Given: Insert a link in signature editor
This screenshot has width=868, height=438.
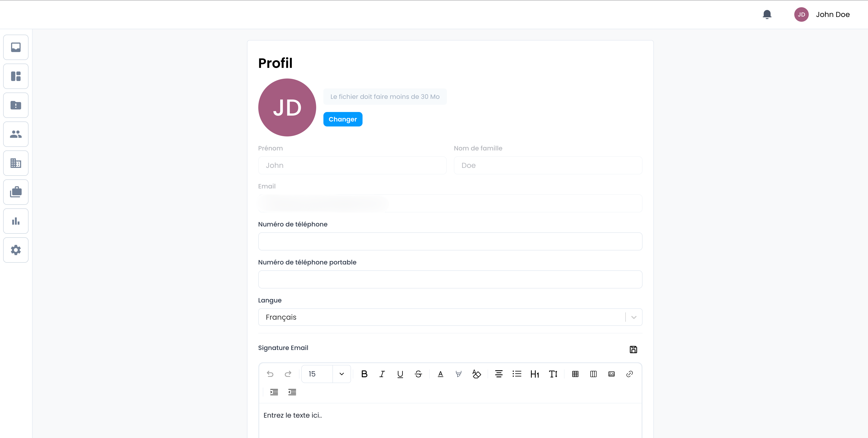Looking at the screenshot, I should point(629,374).
